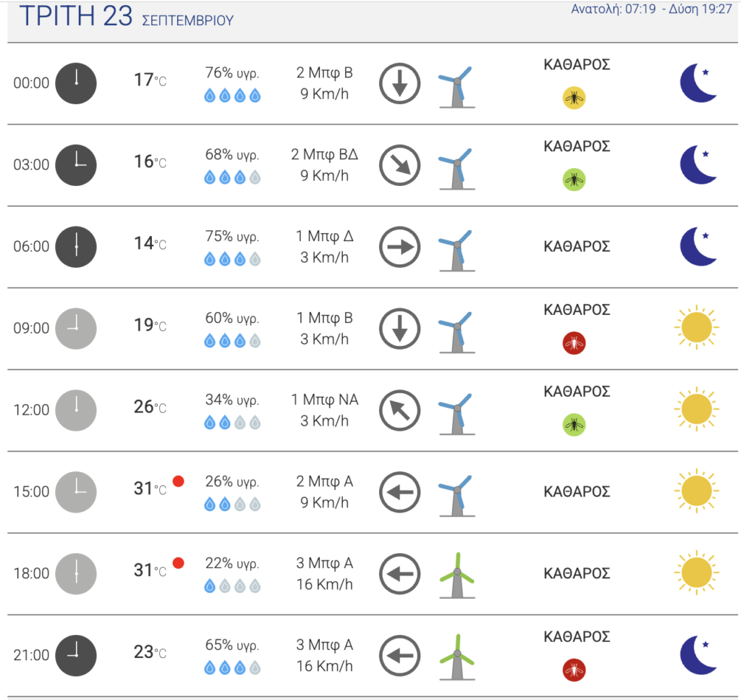
Task: Click the moon icon at 21:00
Action: 698,655
